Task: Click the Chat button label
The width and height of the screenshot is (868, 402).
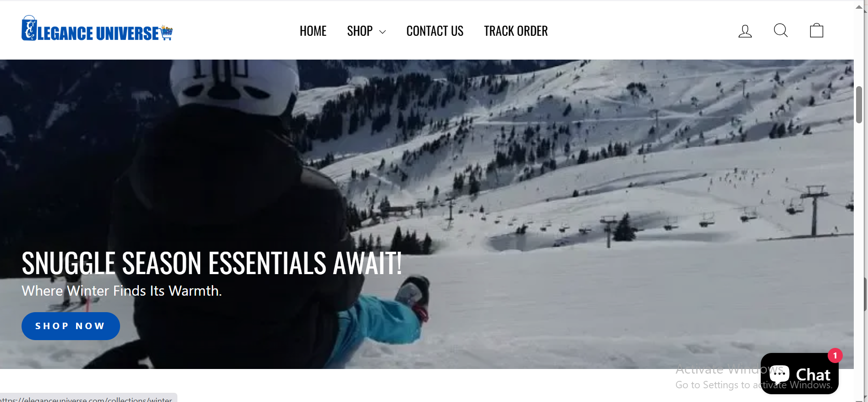Action: 813,374
